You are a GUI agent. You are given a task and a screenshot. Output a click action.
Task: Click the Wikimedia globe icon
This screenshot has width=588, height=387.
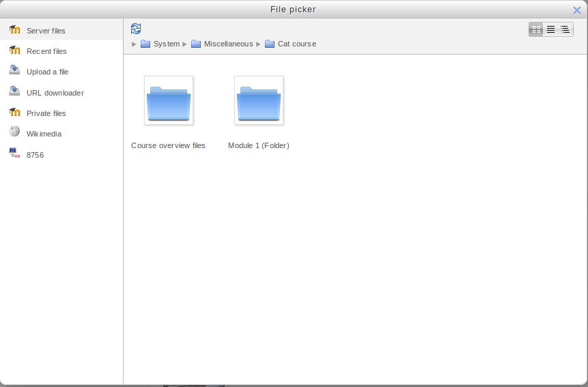[x=14, y=131]
